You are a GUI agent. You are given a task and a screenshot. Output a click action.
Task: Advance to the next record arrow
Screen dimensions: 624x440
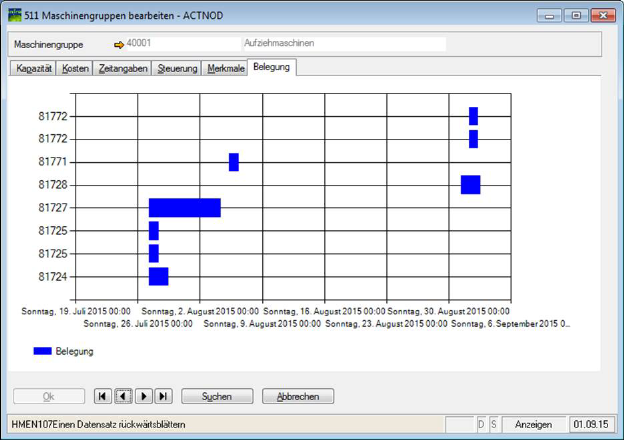point(144,397)
